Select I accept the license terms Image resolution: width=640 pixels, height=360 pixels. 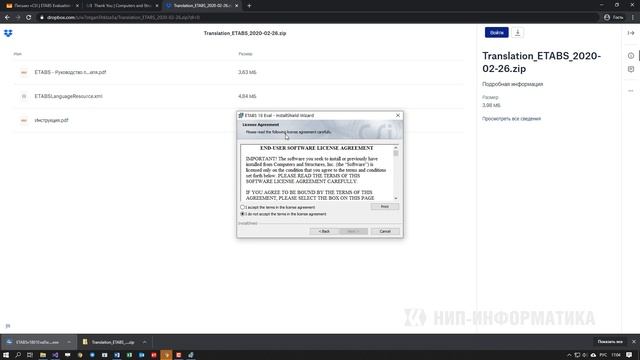pyautogui.click(x=242, y=207)
